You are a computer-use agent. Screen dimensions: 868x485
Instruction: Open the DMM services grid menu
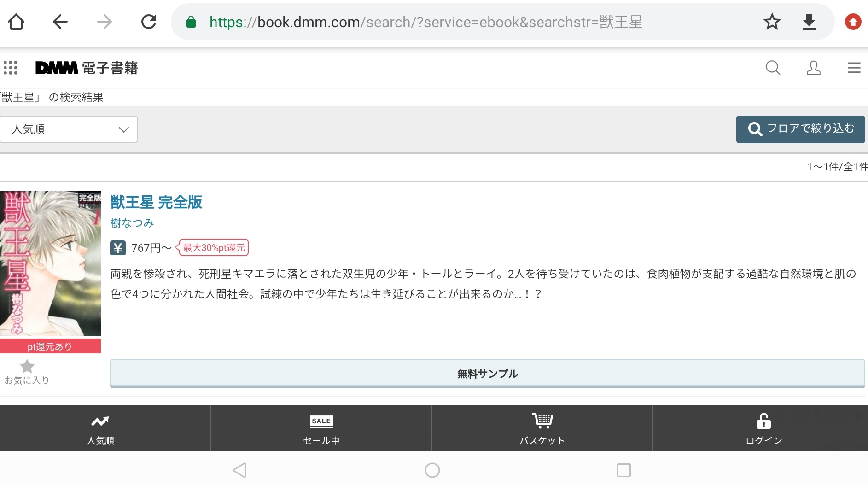pyautogui.click(x=11, y=68)
